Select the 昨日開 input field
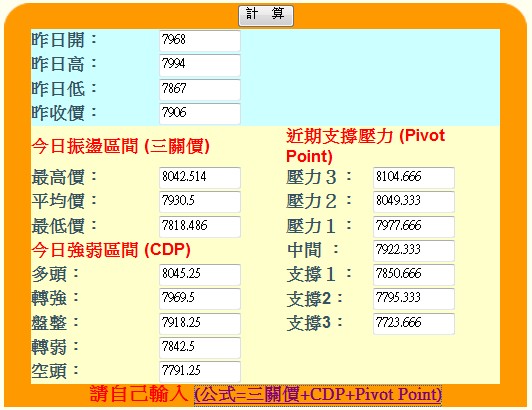 point(200,41)
